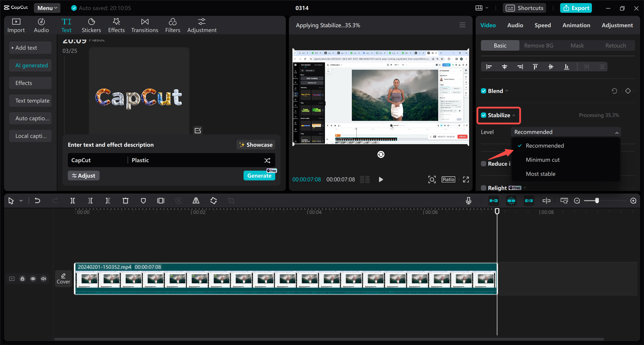Select Most stable from the Level dropdown
The image size is (644, 345).
pos(540,174)
